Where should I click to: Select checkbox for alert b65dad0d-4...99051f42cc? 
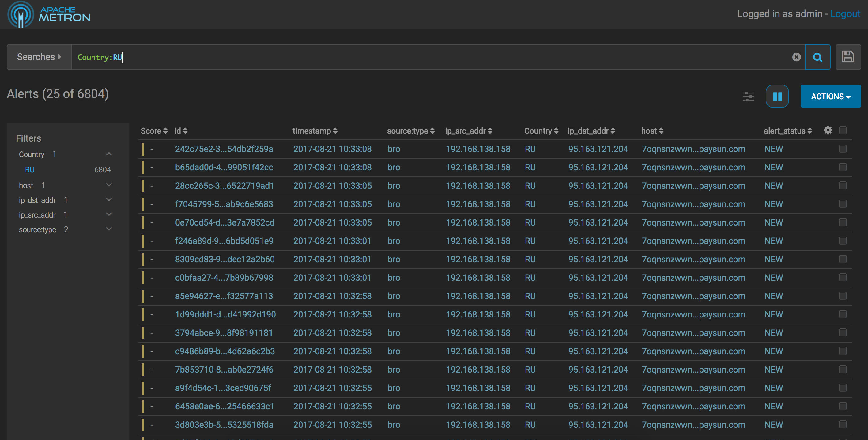pyautogui.click(x=843, y=167)
